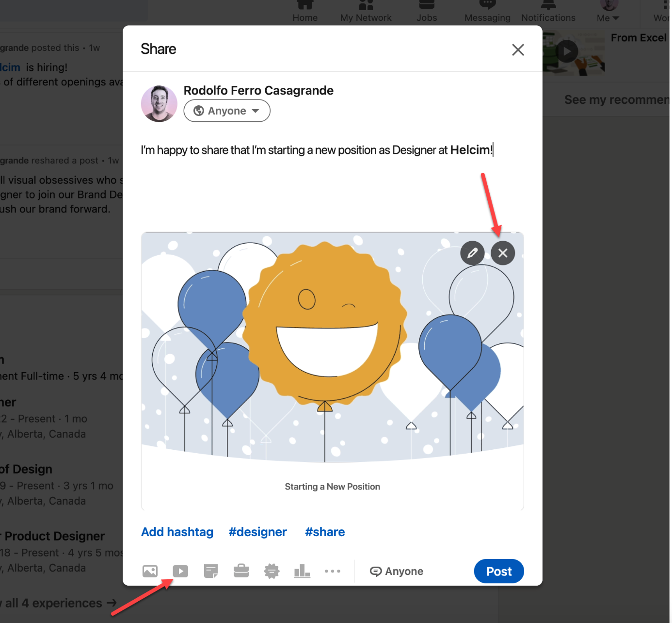Celebrate an occasion using the badge icon

pos(272,571)
